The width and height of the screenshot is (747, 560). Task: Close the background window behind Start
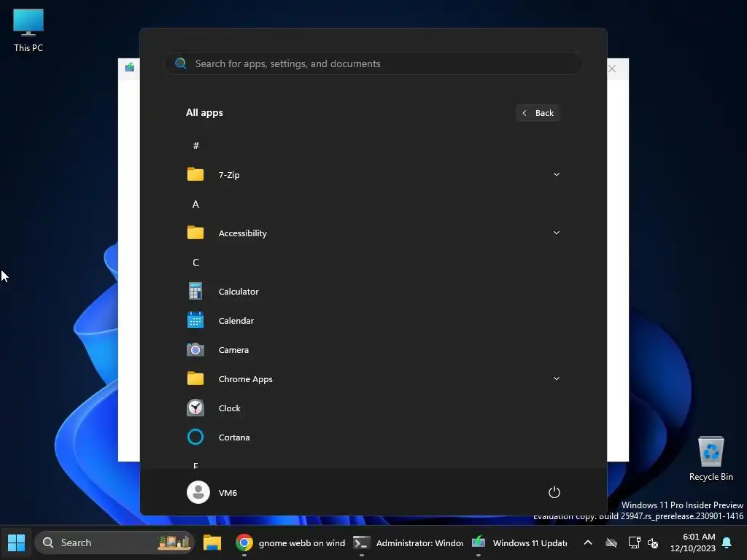coord(612,69)
